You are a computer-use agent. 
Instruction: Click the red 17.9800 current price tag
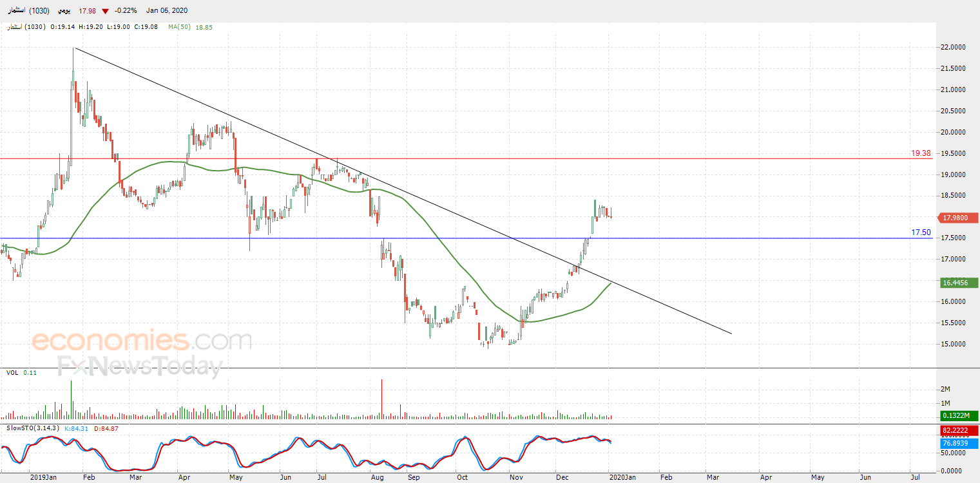tap(959, 218)
